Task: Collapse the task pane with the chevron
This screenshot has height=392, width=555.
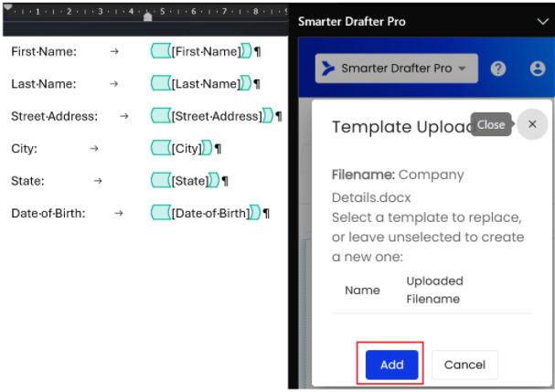Action: [x=542, y=22]
